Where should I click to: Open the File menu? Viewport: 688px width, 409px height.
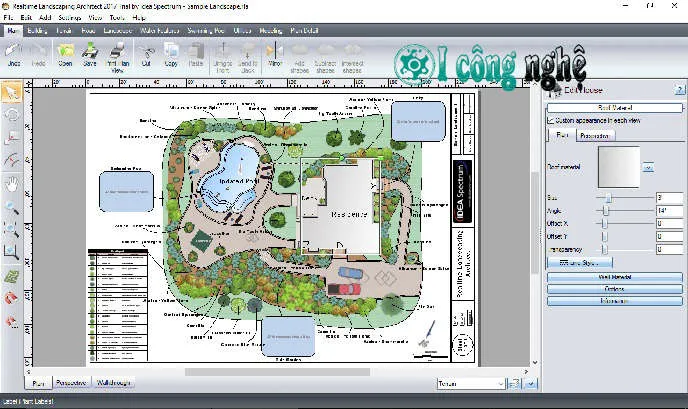click(8, 18)
